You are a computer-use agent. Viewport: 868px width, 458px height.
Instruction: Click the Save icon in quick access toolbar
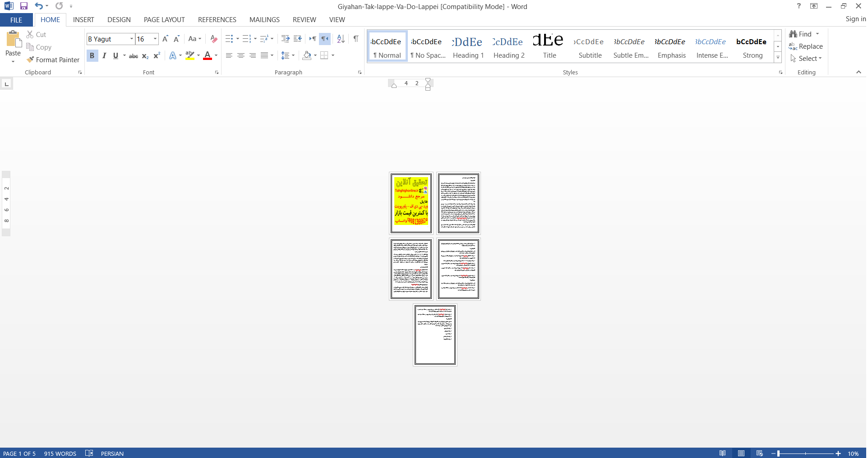coord(24,6)
